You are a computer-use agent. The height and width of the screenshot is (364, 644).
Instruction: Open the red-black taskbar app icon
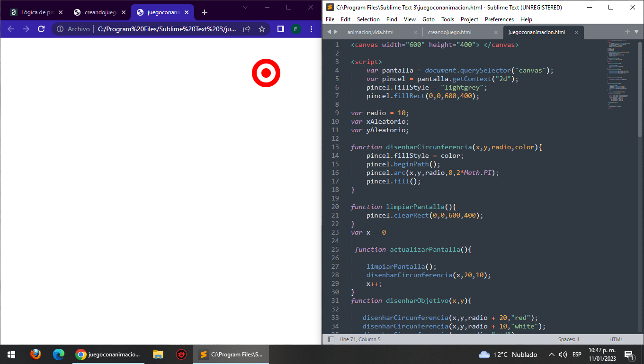181,355
